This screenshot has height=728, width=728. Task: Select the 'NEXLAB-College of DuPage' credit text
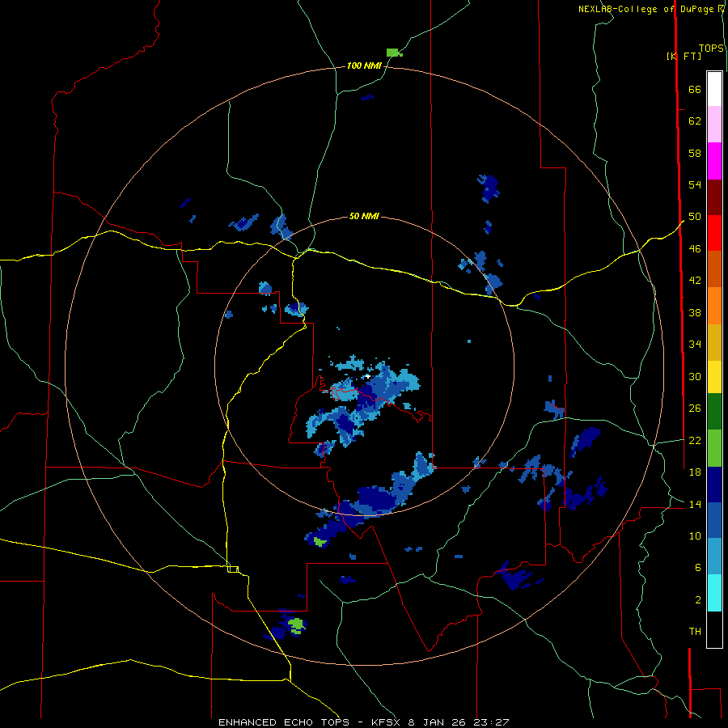click(648, 9)
